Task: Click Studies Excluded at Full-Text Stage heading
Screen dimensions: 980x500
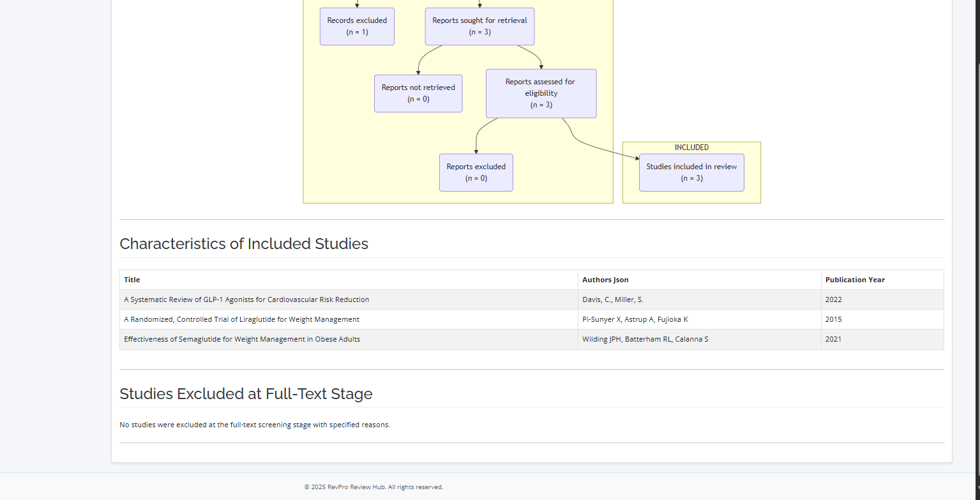Action: [x=246, y=394]
